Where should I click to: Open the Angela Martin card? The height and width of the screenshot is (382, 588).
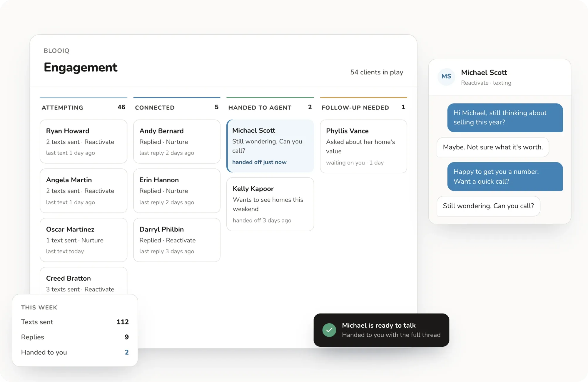click(x=83, y=191)
